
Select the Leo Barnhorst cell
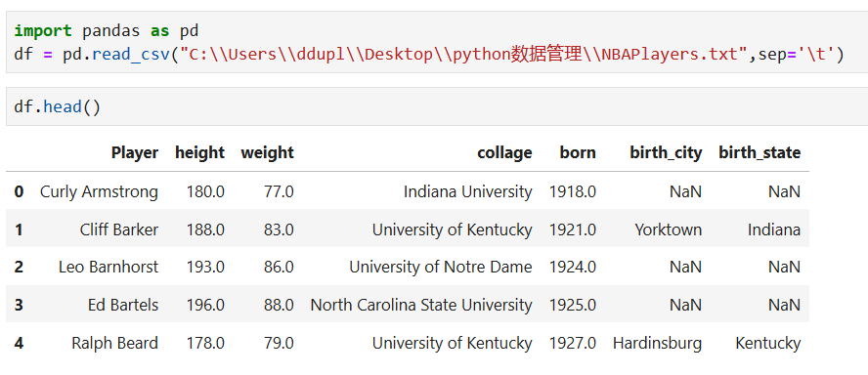pos(108,268)
